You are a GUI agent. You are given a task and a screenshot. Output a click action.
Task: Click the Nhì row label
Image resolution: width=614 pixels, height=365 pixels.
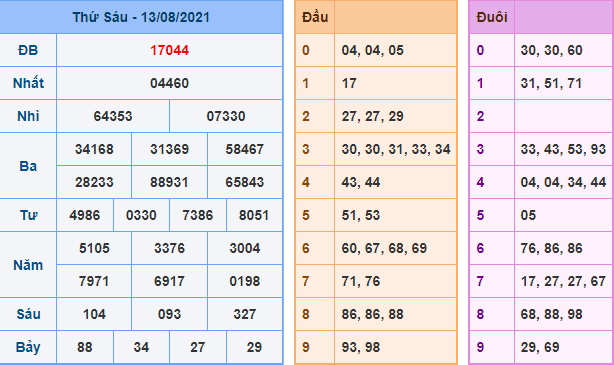tap(28, 116)
